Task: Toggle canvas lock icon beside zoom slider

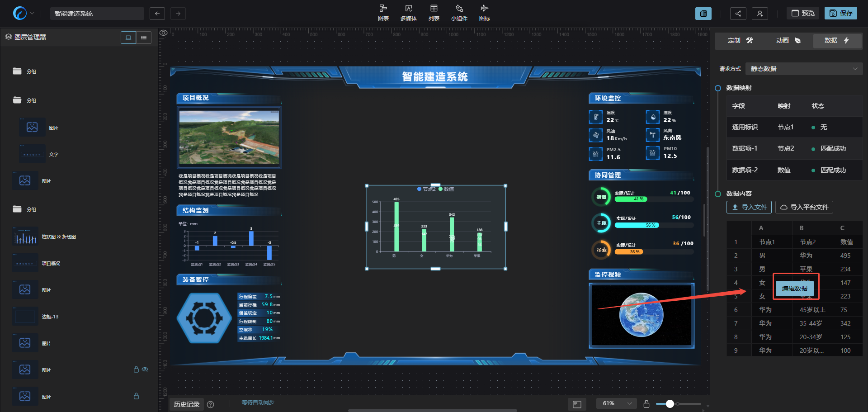Action: [646, 404]
